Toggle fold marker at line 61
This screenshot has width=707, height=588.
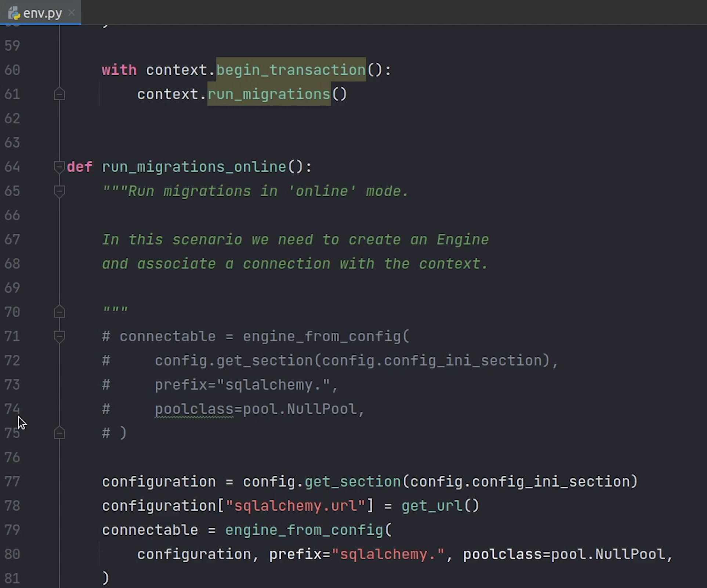[x=59, y=94]
